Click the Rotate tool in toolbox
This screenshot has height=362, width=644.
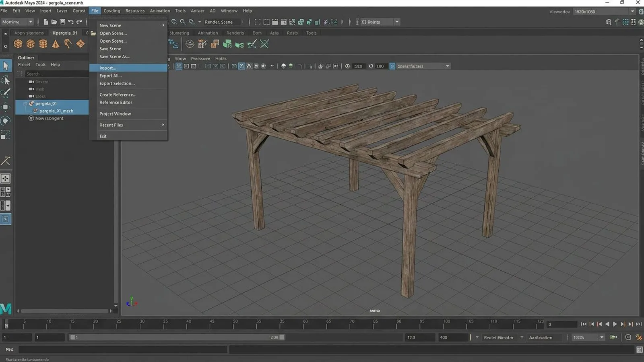(x=6, y=121)
